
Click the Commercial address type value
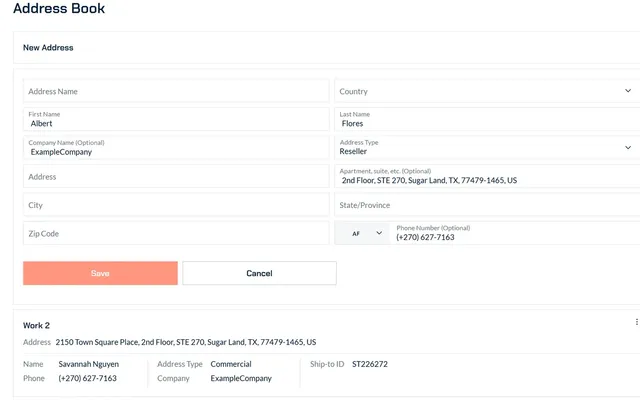[231, 364]
